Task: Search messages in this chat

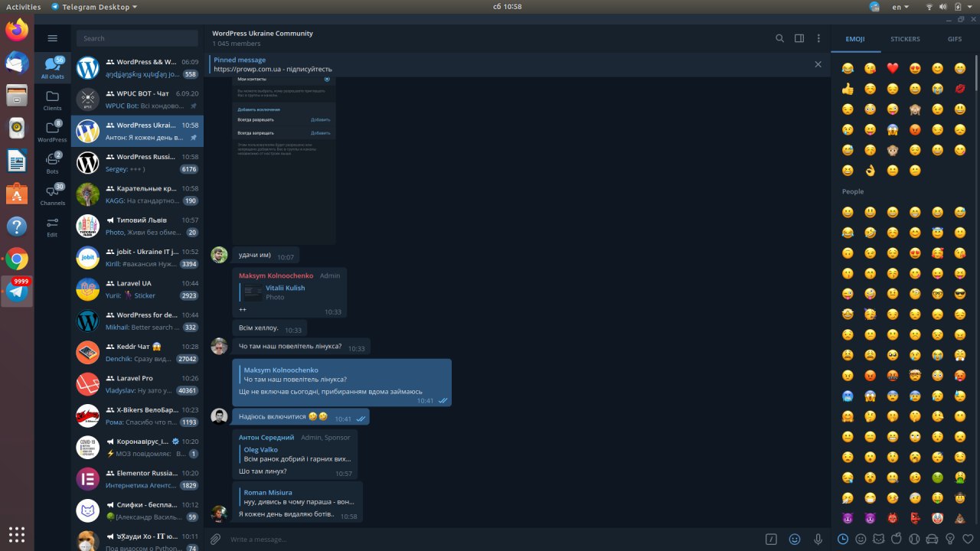Action: pos(779,38)
